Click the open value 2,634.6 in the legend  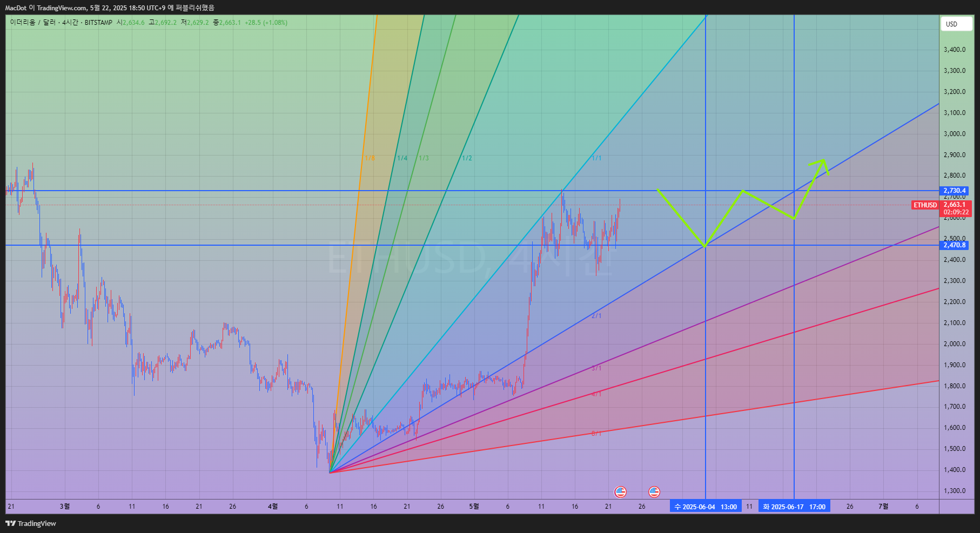(133, 23)
